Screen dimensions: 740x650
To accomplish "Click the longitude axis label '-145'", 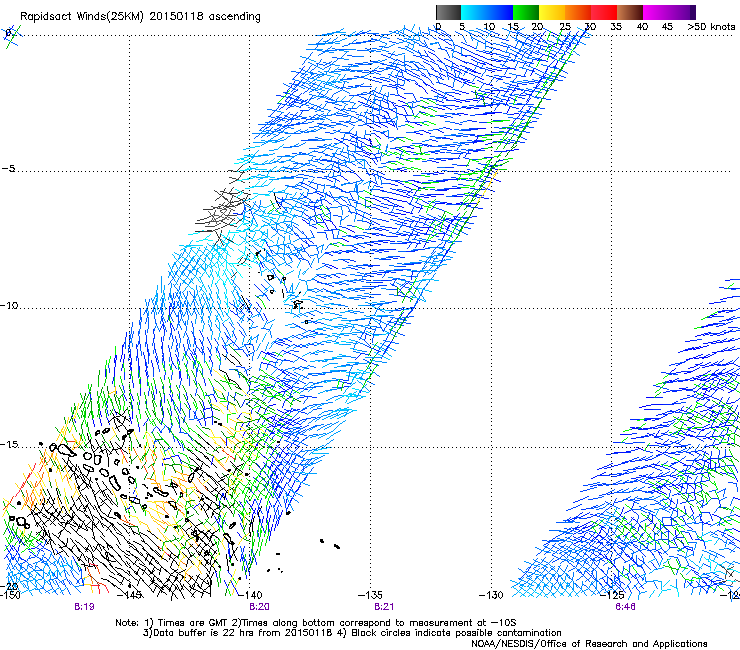I will [x=129, y=595].
